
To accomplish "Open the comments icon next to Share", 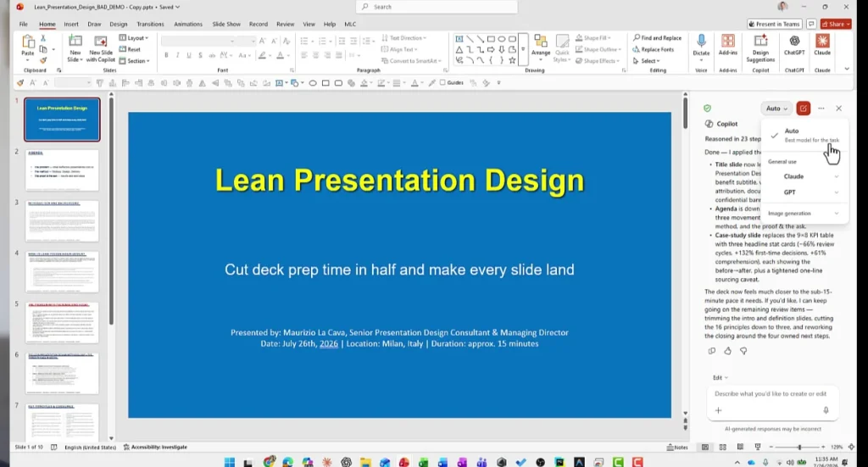I will (x=811, y=24).
